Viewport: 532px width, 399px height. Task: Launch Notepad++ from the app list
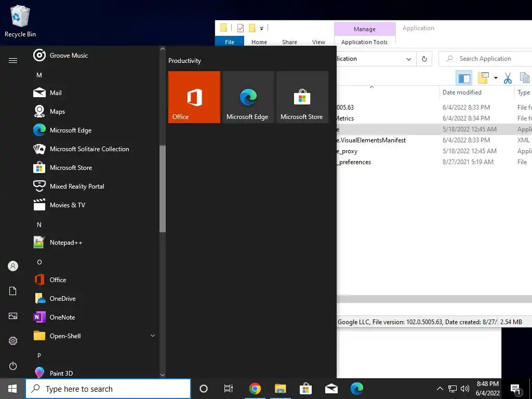[95, 242]
